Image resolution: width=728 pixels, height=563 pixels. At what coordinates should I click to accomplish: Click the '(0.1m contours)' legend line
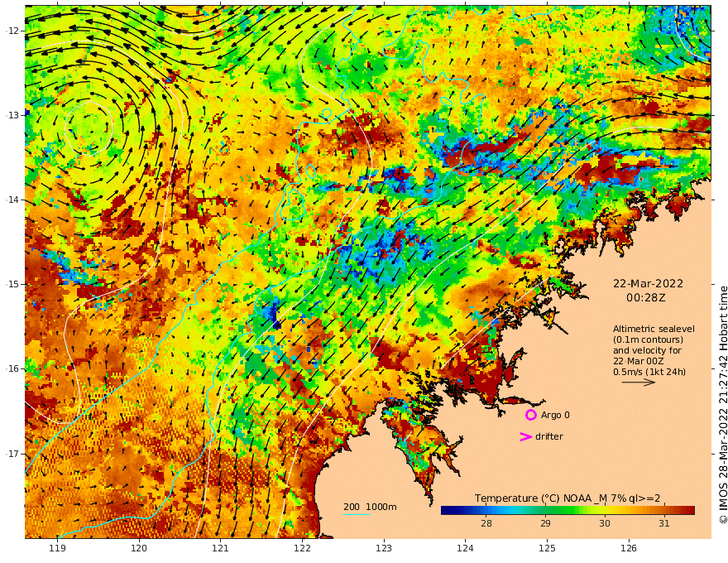648,339
